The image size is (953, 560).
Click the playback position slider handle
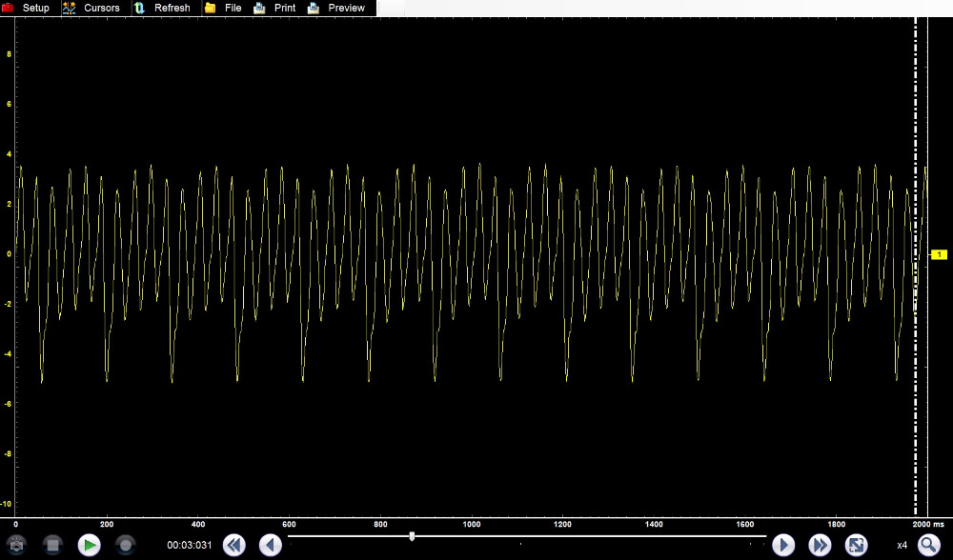(412, 536)
